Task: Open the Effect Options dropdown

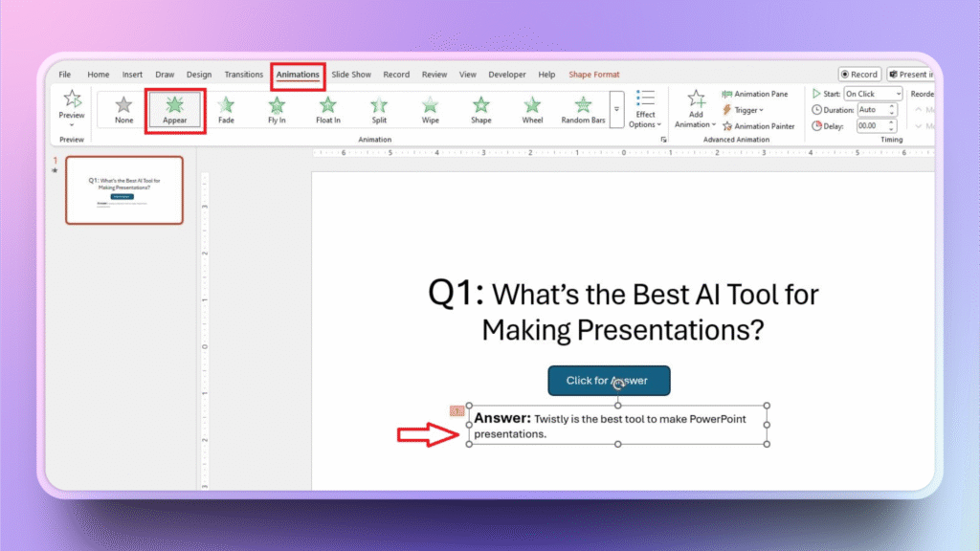Action: 645,109
